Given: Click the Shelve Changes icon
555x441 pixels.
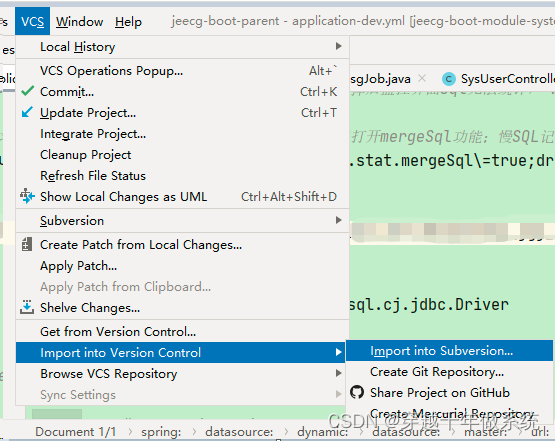Looking at the screenshot, I should tap(27, 307).
